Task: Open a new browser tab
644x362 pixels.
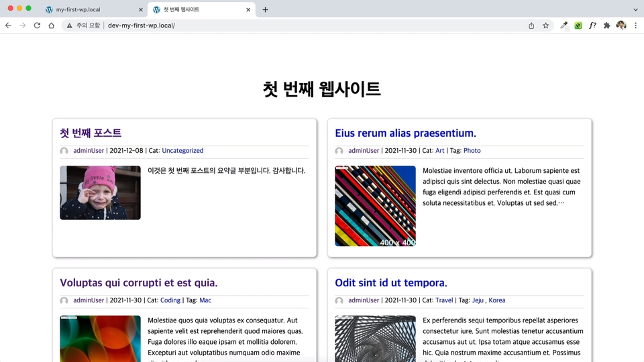Action: click(x=266, y=9)
